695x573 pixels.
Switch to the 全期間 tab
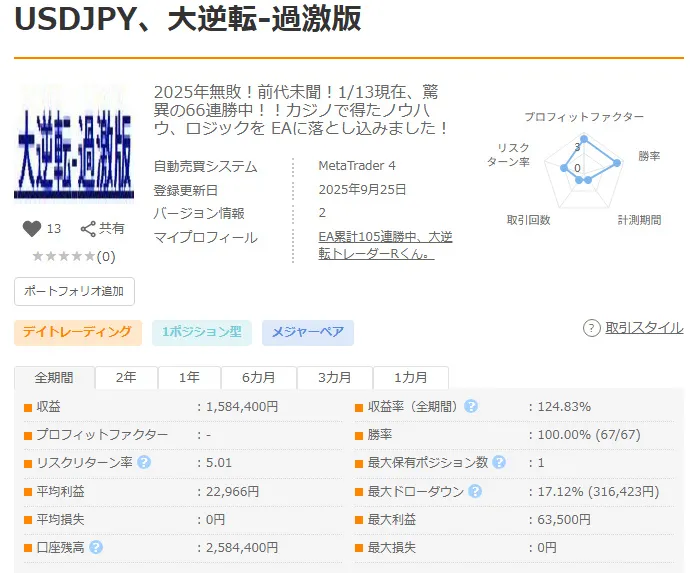[x=54, y=378]
